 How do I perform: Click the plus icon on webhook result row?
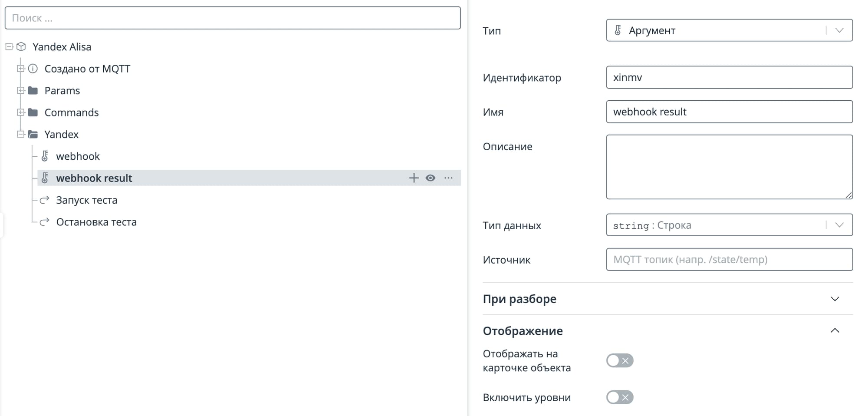tap(414, 178)
